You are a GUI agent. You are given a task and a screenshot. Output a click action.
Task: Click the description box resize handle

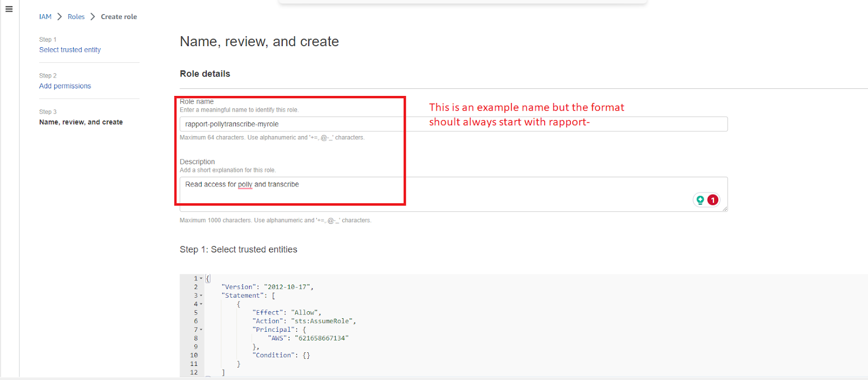pyautogui.click(x=725, y=209)
